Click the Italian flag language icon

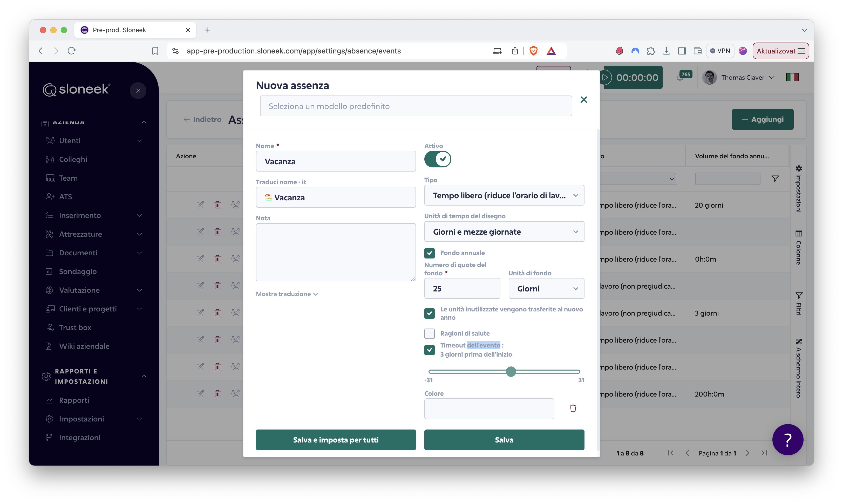[792, 77]
